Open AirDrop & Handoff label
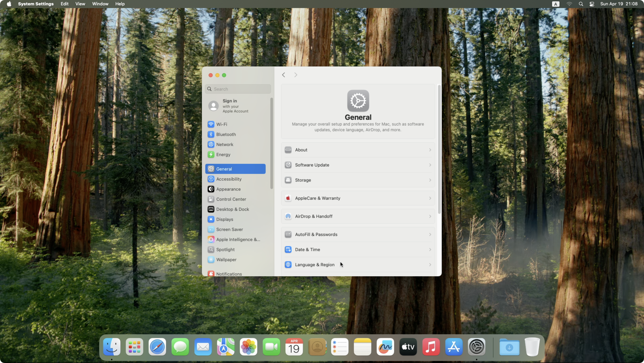The width and height of the screenshot is (644, 363). click(x=314, y=216)
